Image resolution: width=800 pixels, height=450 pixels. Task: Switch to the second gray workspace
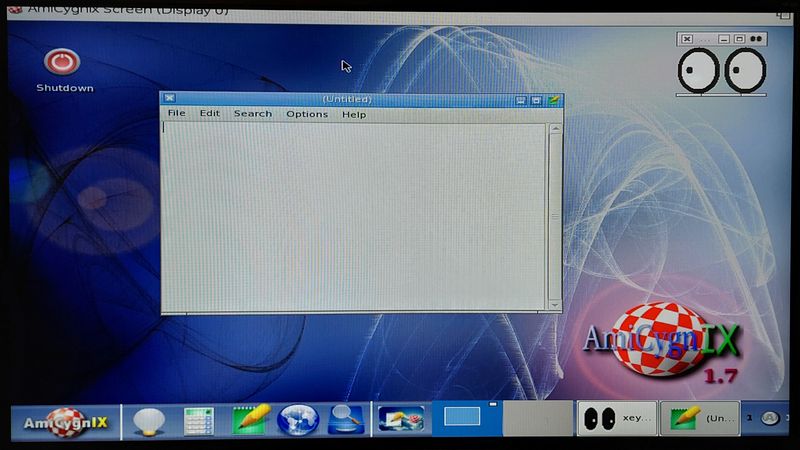tap(537, 419)
